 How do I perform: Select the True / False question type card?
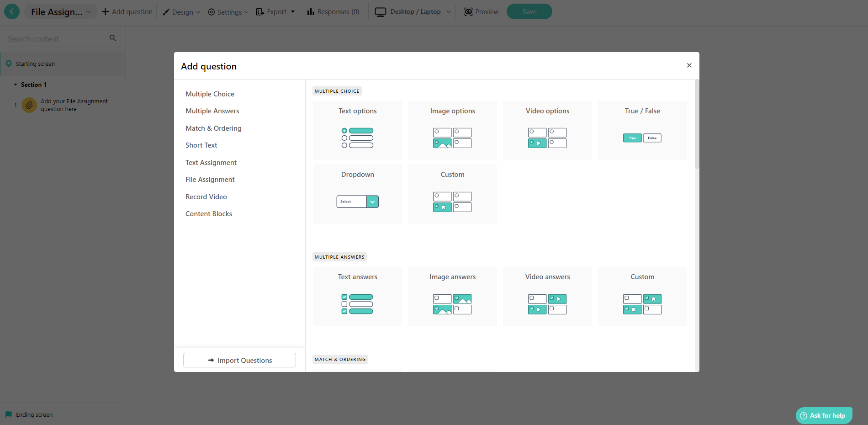coord(642,130)
